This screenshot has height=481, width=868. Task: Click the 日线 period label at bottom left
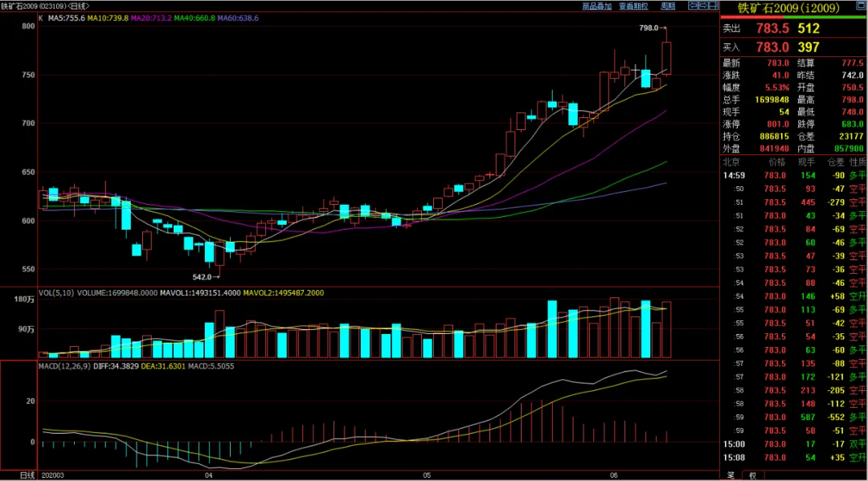27,475
